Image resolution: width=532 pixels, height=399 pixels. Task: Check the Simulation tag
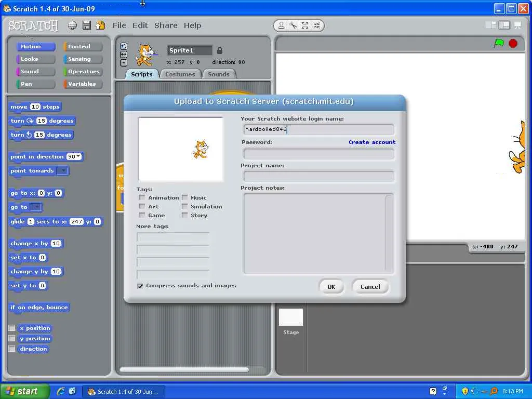(184, 206)
